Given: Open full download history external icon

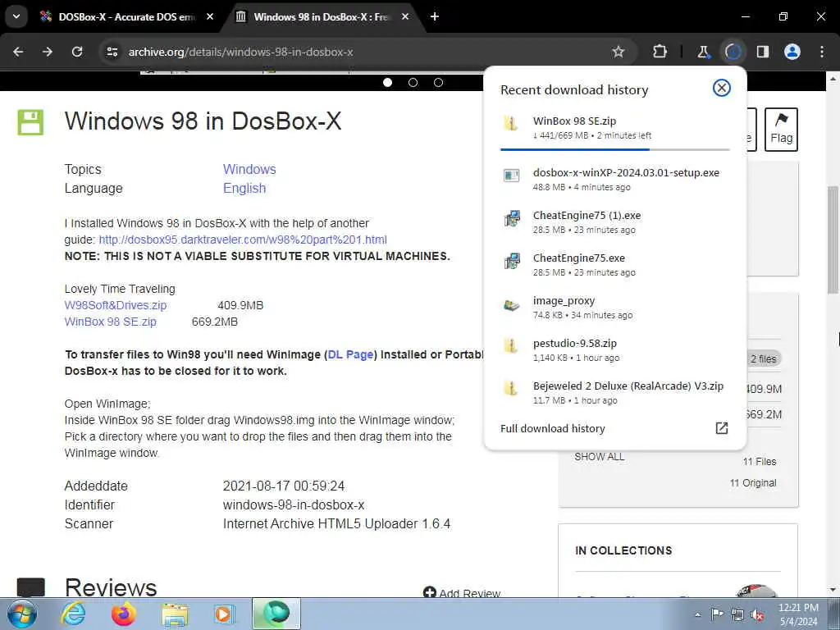Looking at the screenshot, I should (722, 428).
